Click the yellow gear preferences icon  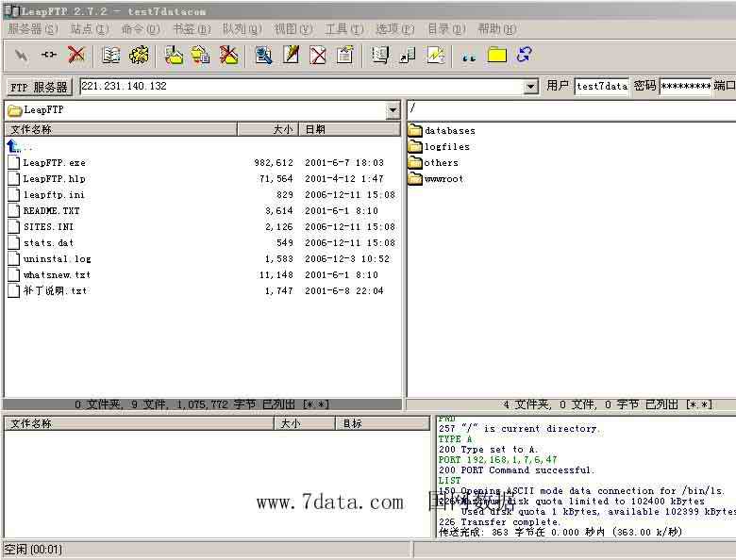coord(139,56)
